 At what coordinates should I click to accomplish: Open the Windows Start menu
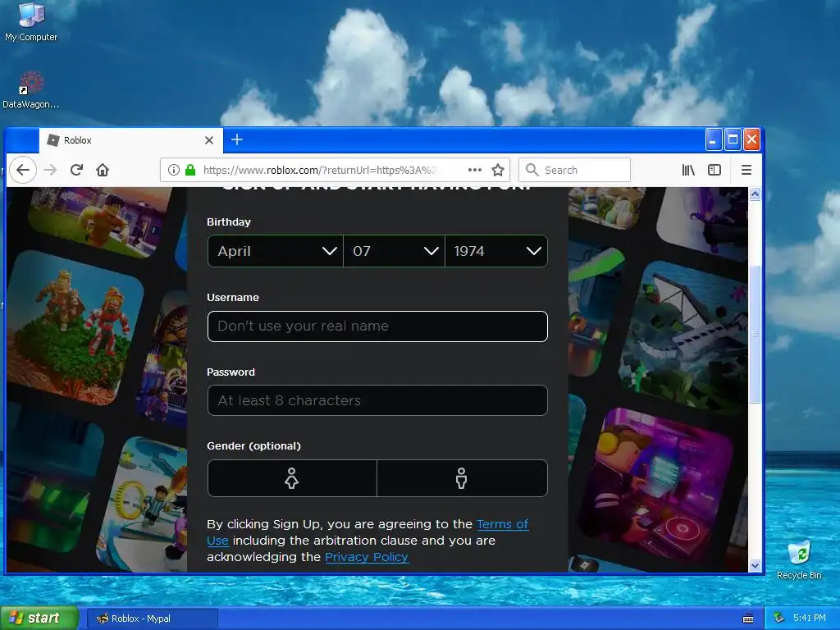click(x=39, y=619)
